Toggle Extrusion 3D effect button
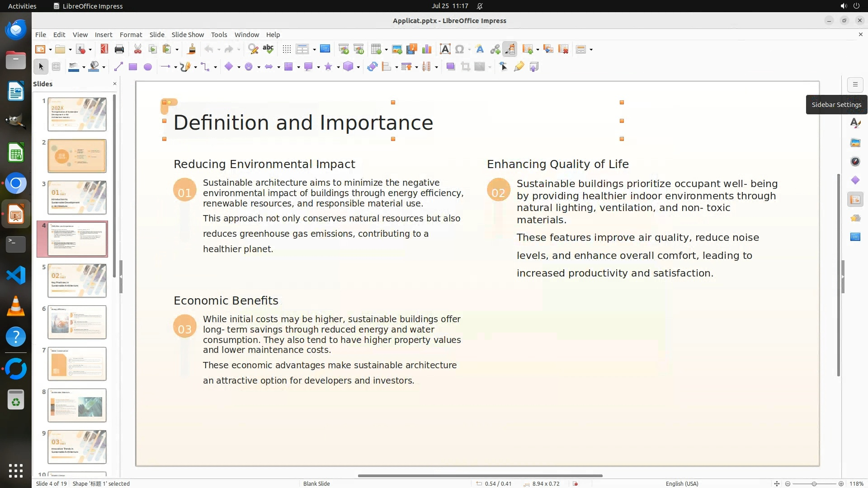Image resolution: width=868 pixels, height=488 pixels. coord(534,67)
